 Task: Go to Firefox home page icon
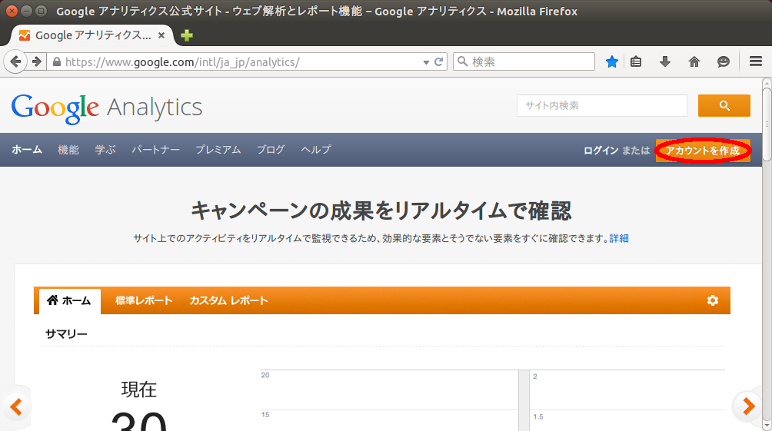pyautogui.click(x=694, y=62)
